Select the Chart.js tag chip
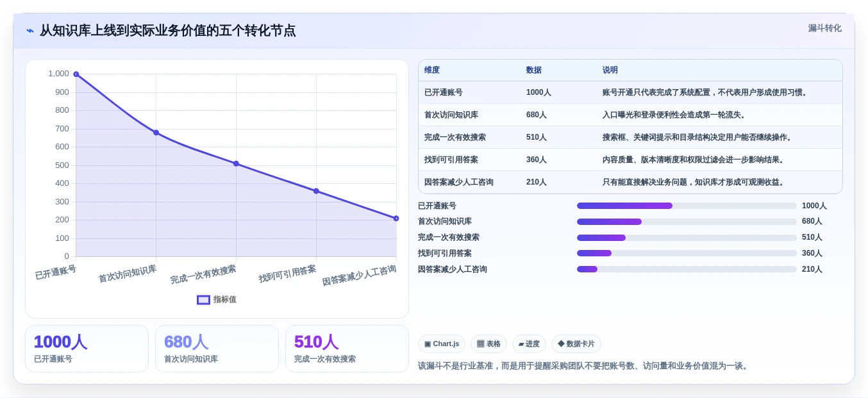The image size is (868, 398). (442, 344)
